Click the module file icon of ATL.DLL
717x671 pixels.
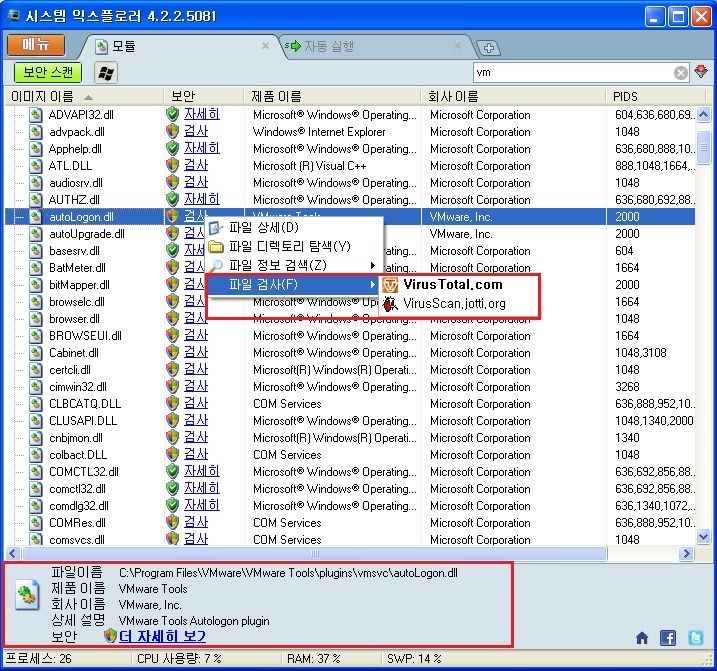coord(36,166)
